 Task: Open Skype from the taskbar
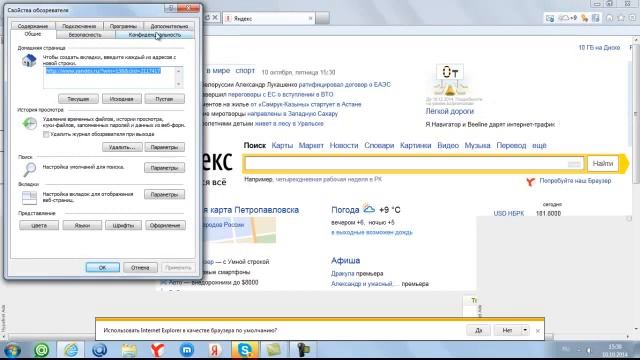coord(245,350)
